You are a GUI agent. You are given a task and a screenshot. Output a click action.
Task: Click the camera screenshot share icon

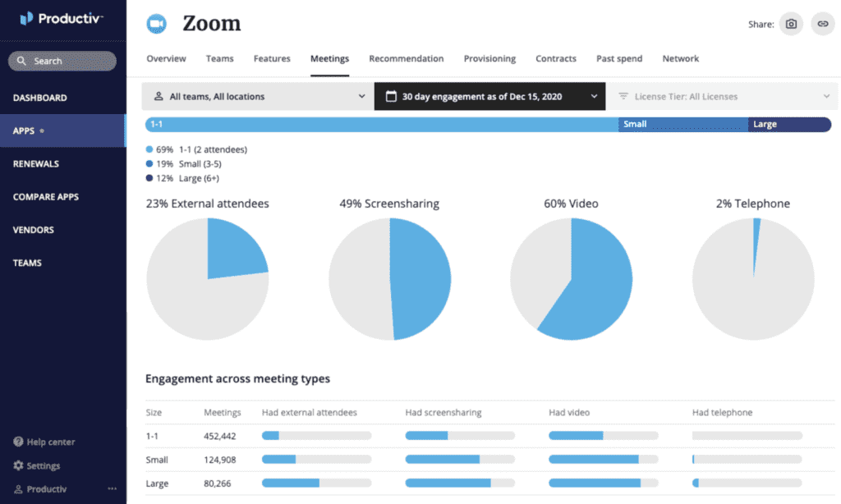tap(791, 24)
